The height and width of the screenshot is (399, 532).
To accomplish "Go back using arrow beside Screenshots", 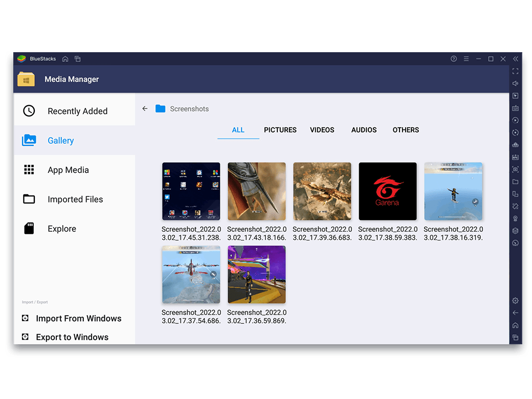I will click(145, 108).
